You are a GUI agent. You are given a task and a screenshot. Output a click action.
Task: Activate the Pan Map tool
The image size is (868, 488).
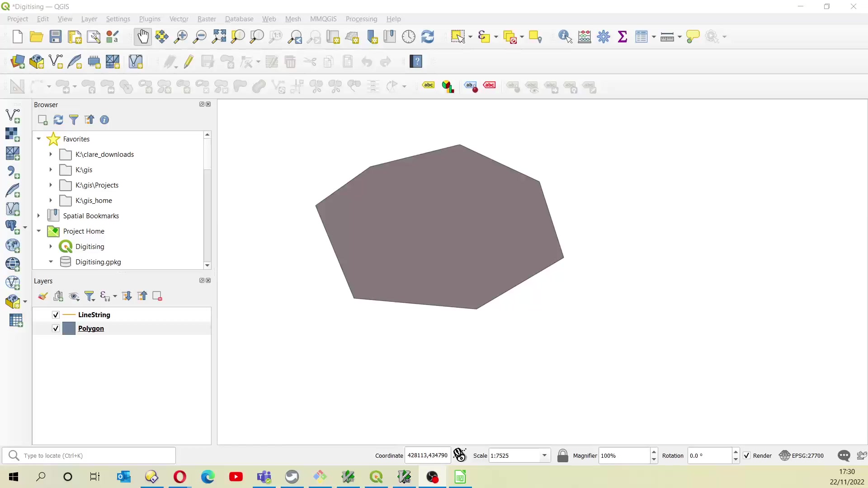coord(143,37)
